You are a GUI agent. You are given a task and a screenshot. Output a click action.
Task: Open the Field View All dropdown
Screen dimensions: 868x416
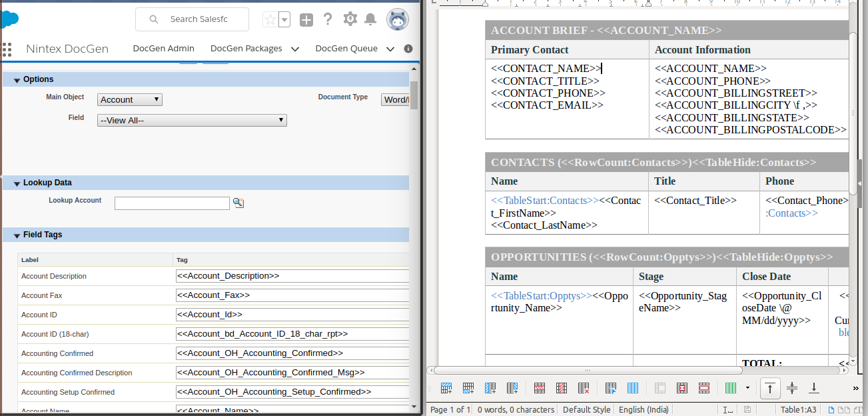point(192,121)
